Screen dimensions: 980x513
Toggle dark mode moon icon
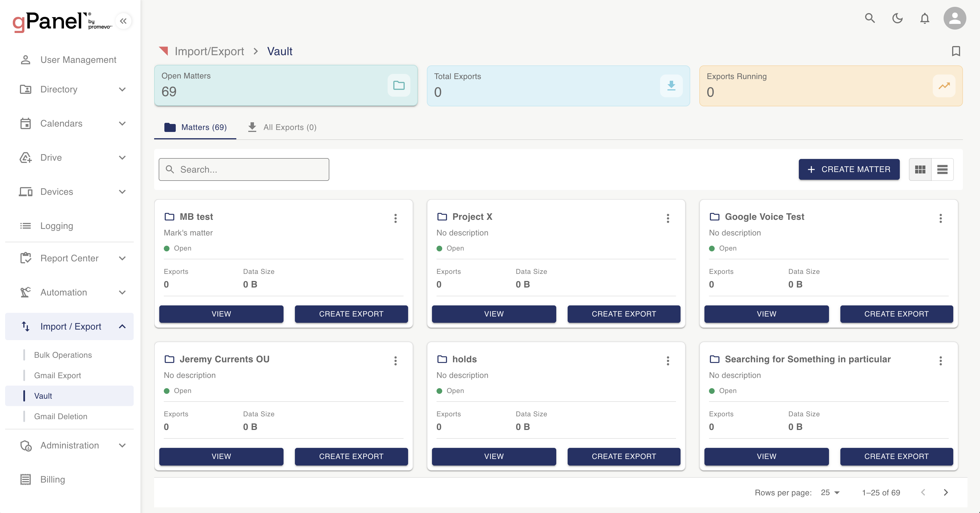pyautogui.click(x=897, y=18)
